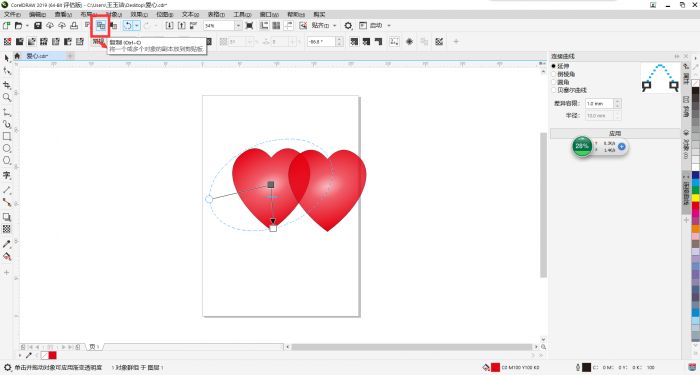Image resolution: width=700 pixels, height=375 pixels.
Task: Select the Rectangle tool
Action: pyautogui.click(x=7, y=136)
